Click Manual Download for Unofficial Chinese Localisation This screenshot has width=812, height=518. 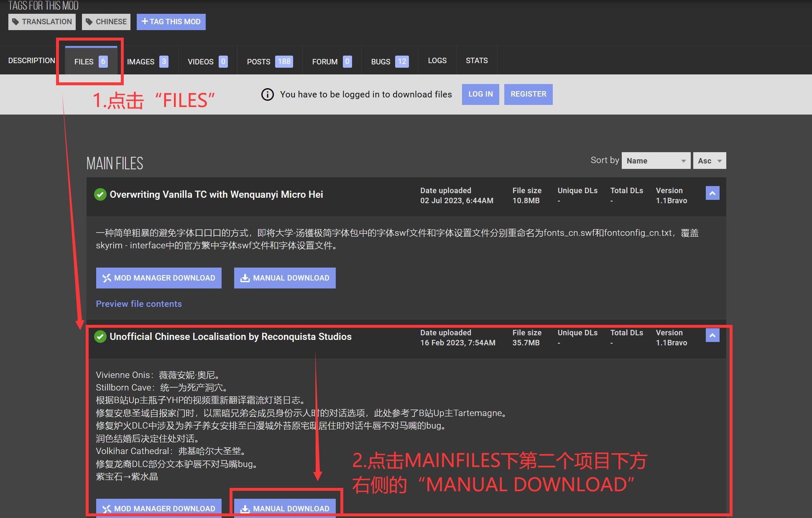[x=285, y=508]
